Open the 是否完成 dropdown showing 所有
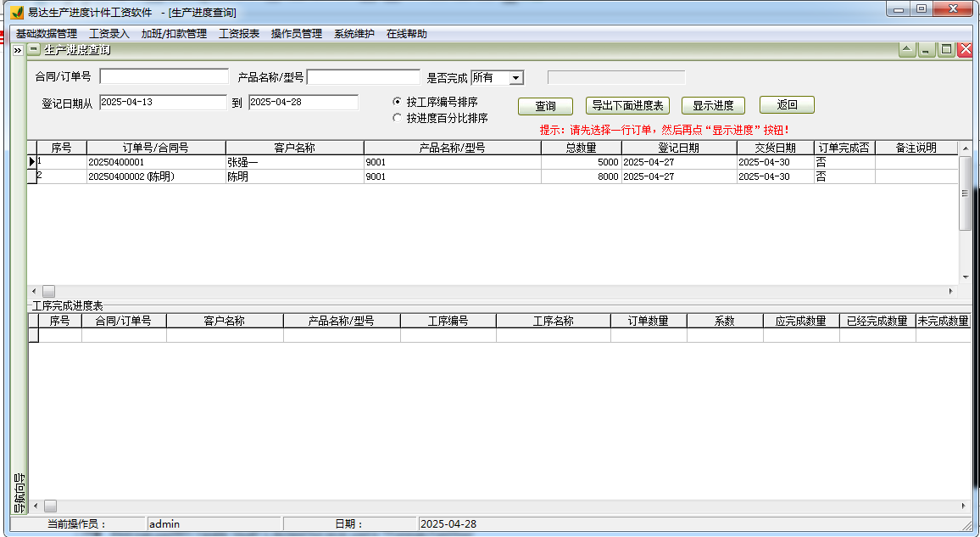The image size is (980, 537). [x=515, y=77]
